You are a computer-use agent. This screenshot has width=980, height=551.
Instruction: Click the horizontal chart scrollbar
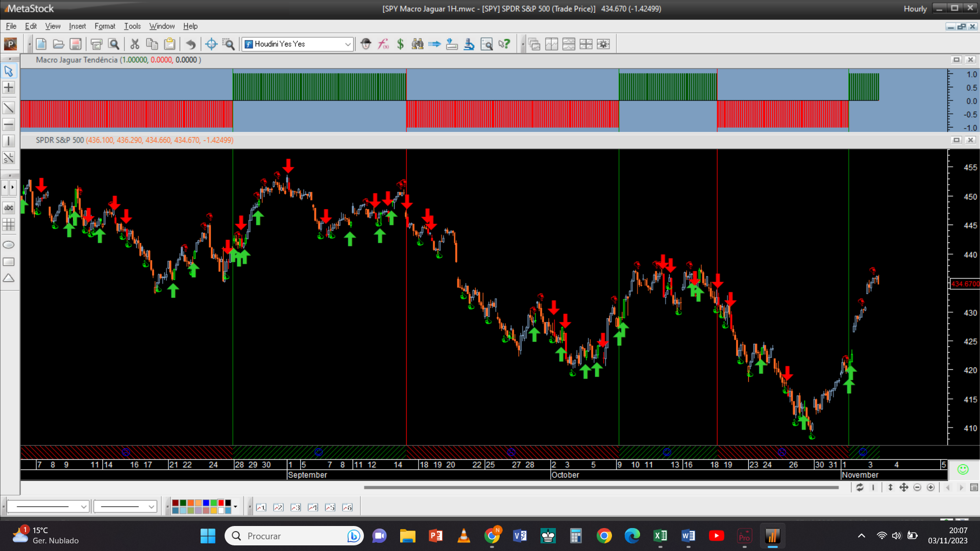tap(601, 488)
